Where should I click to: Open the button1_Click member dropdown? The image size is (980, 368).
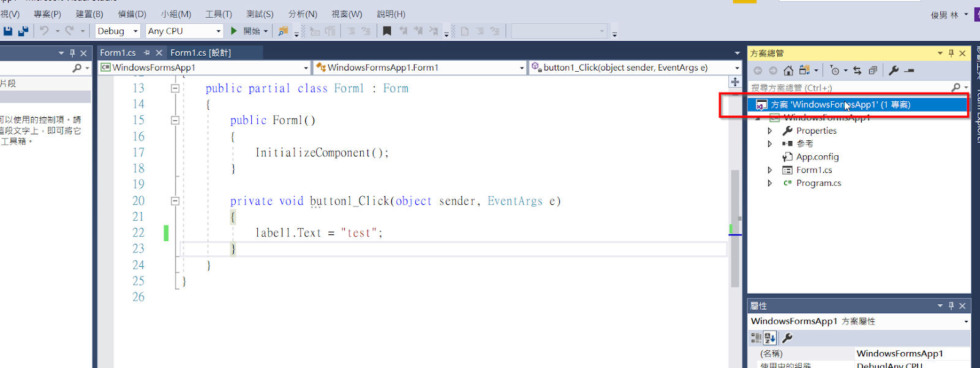tap(737, 67)
